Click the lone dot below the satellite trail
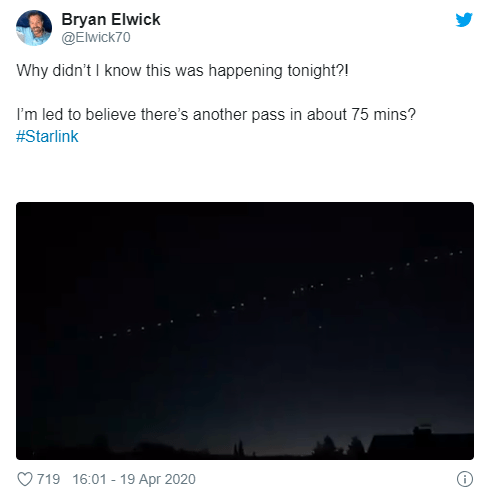 point(320,327)
